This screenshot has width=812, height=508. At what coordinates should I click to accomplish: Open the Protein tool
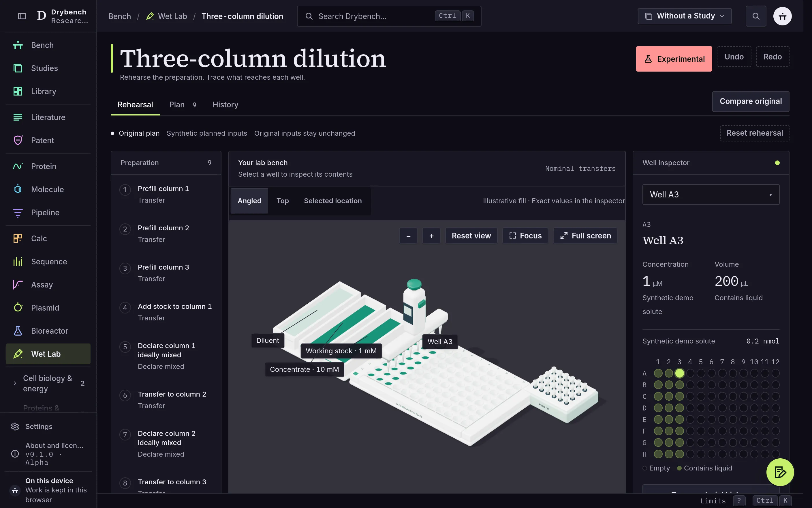48,166
